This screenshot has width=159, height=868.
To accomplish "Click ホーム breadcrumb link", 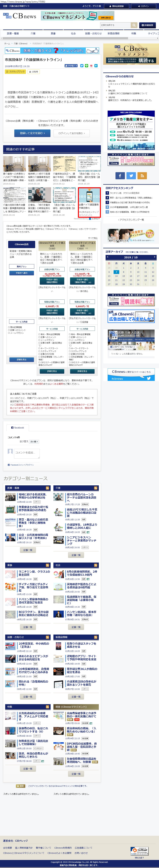I will (x=7, y=43).
